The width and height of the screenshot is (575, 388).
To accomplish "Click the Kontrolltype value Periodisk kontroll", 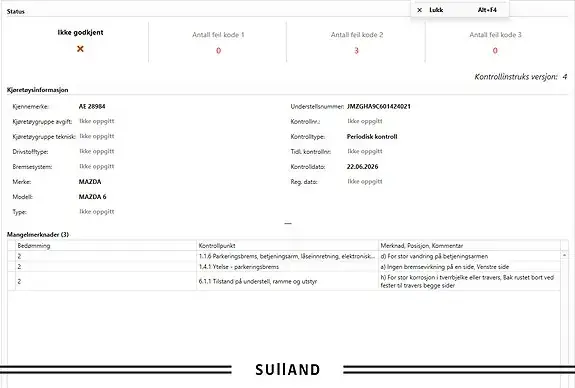I will tap(372, 136).
